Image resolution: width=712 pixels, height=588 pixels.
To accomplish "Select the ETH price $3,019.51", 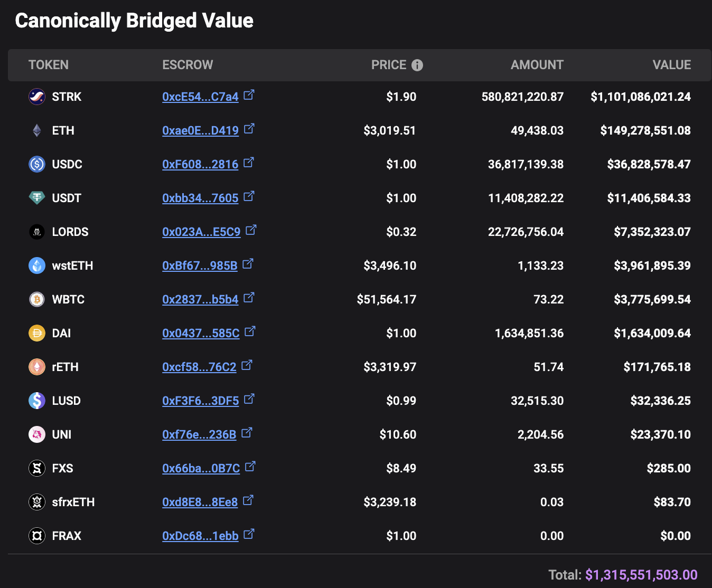I will pyautogui.click(x=390, y=130).
